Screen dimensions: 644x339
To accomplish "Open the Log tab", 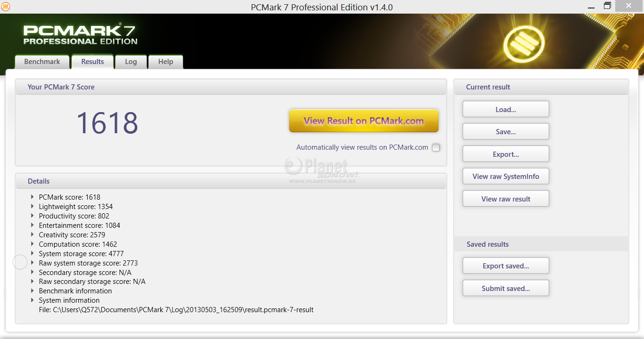I will [x=131, y=62].
